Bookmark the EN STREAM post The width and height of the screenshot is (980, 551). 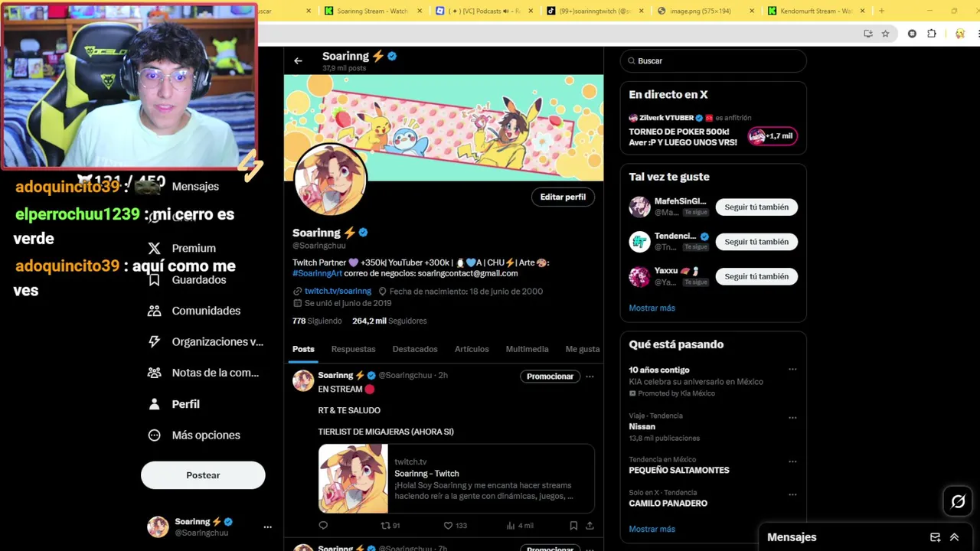point(573,526)
